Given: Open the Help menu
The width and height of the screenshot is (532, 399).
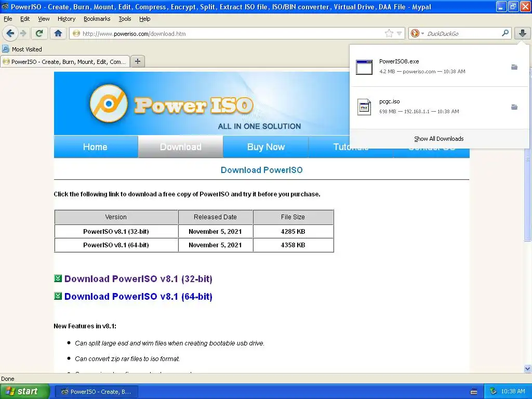Looking at the screenshot, I should tap(144, 19).
